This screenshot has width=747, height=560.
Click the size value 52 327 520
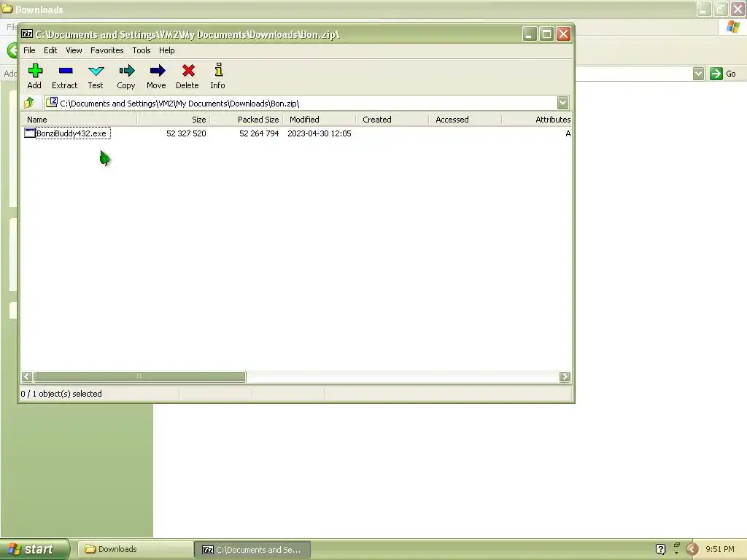tap(186, 133)
